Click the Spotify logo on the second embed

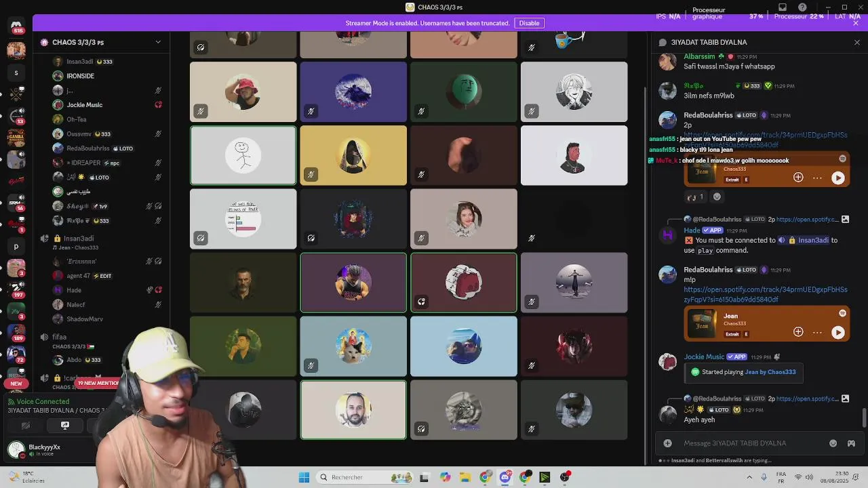point(843,313)
